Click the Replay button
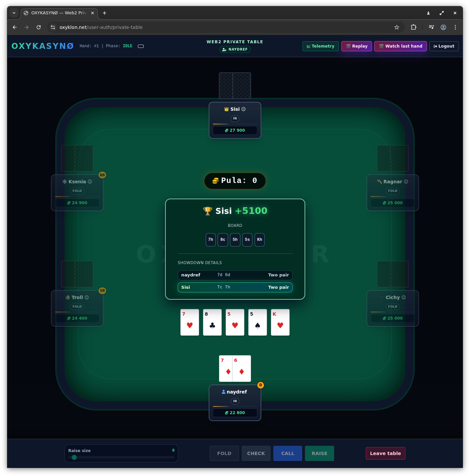470x476 pixels. click(356, 46)
